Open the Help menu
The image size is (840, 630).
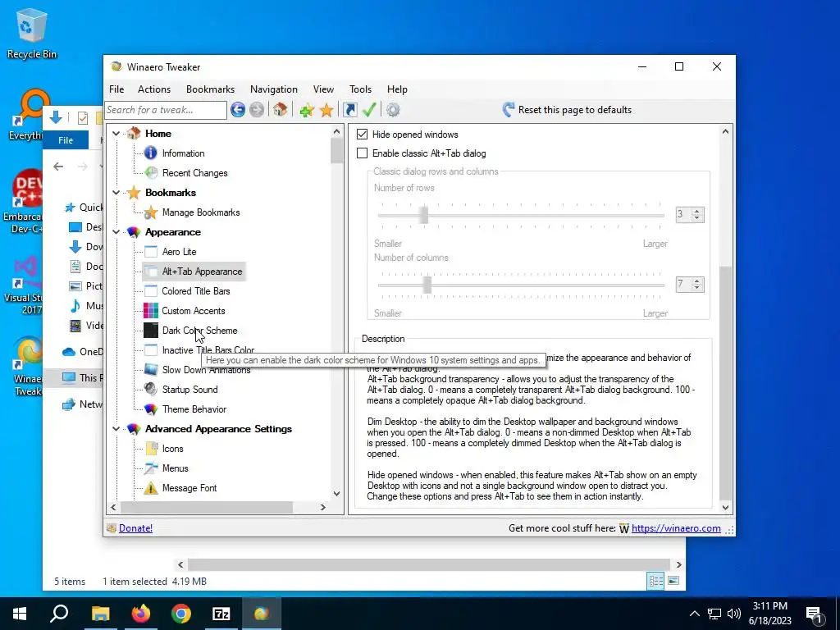[x=397, y=89]
